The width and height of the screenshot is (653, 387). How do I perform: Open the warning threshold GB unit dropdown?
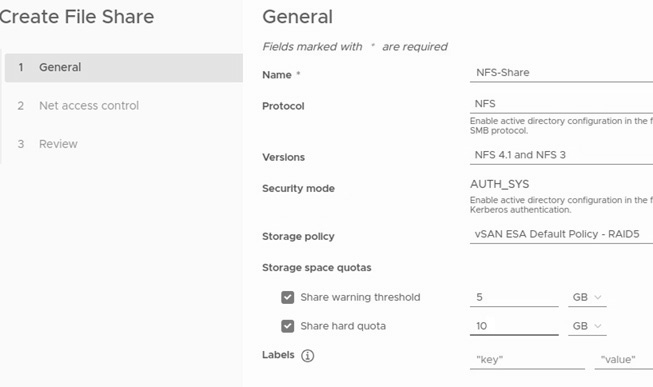(587, 297)
